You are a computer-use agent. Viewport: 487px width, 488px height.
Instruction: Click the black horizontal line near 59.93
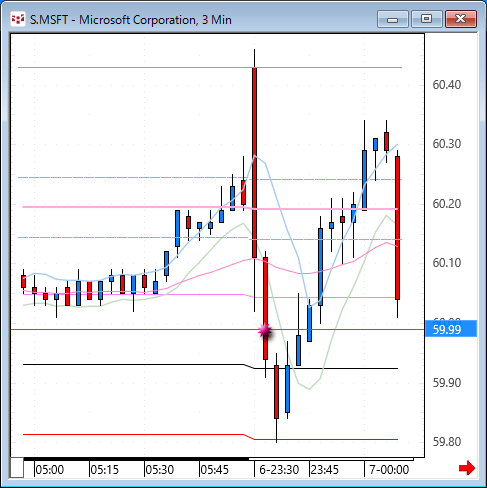point(210,366)
